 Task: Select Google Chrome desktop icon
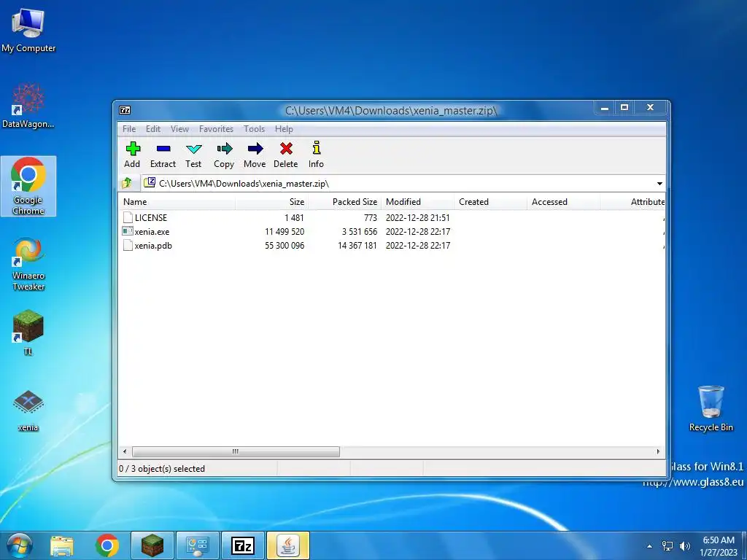(x=28, y=186)
